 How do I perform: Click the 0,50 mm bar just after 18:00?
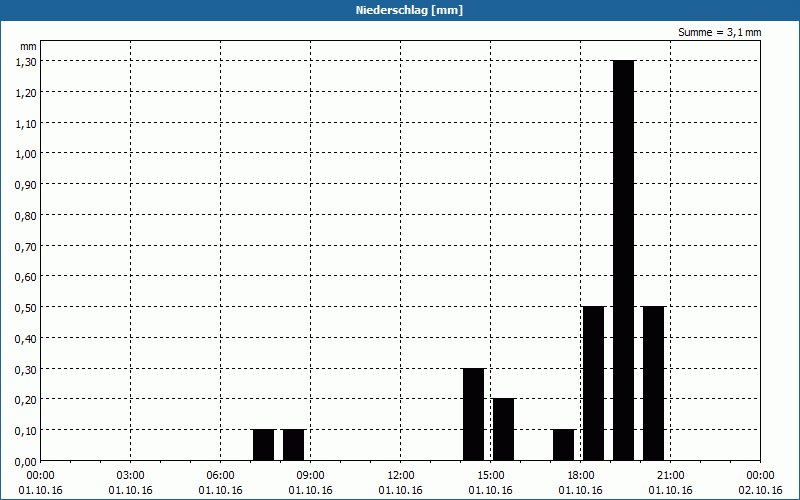coord(594,384)
